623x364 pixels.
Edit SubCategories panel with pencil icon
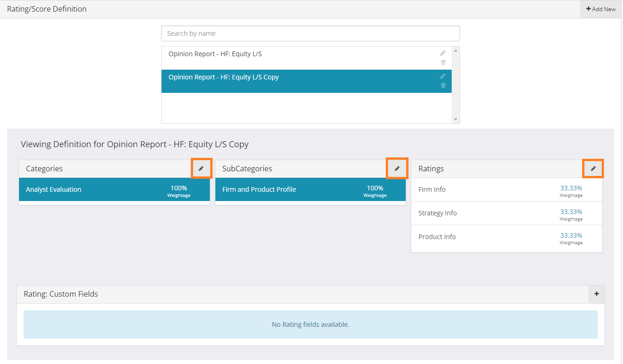[397, 169]
